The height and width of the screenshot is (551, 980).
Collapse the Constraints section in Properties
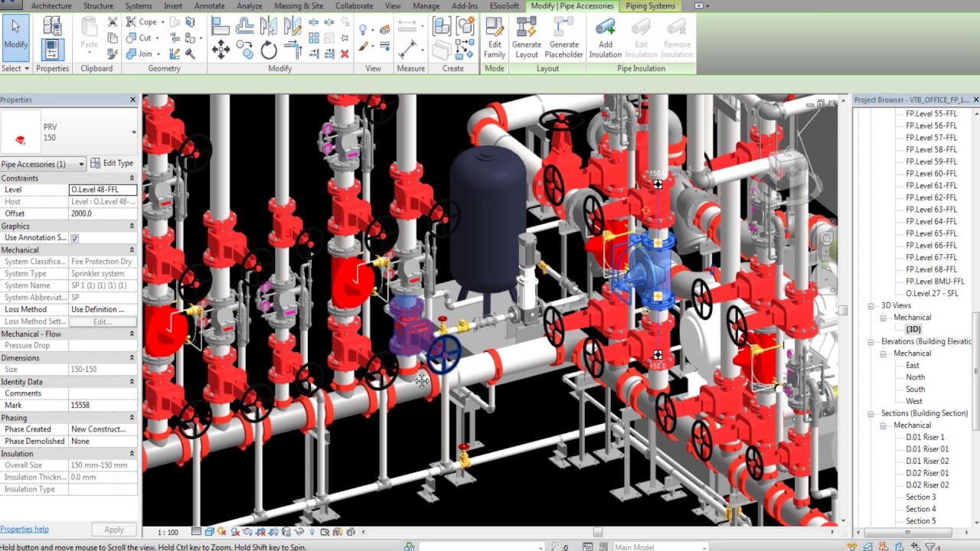pyautogui.click(x=132, y=178)
